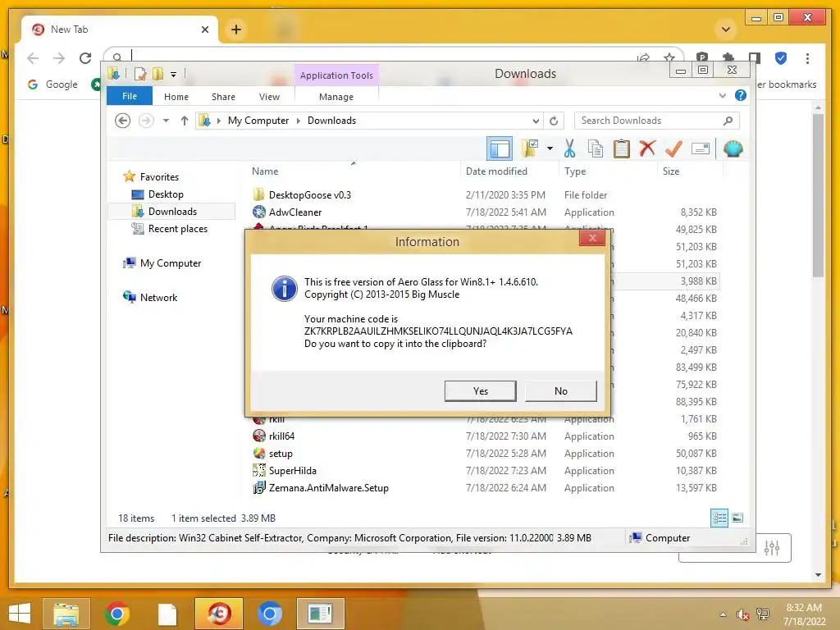Viewport: 840px width, 630px height.
Task: Click the Search Downloads field
Action: pos(657,121)
